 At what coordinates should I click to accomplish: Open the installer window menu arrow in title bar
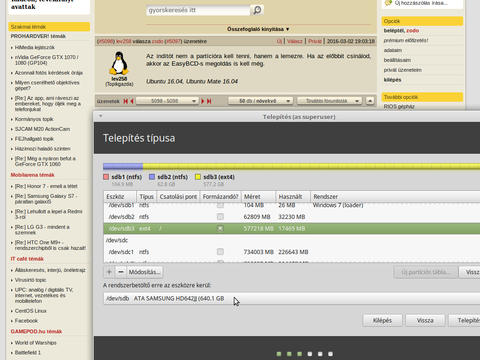pyautogui.click(x=100, y=116)
